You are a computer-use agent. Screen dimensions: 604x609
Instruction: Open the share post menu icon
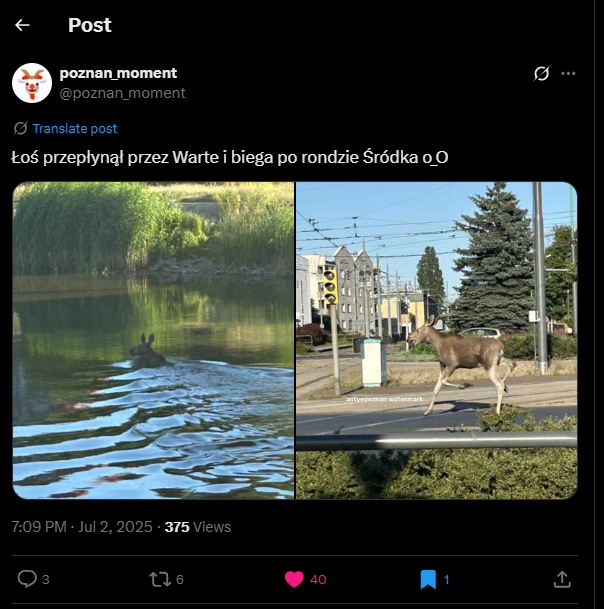tap(562, 579)
